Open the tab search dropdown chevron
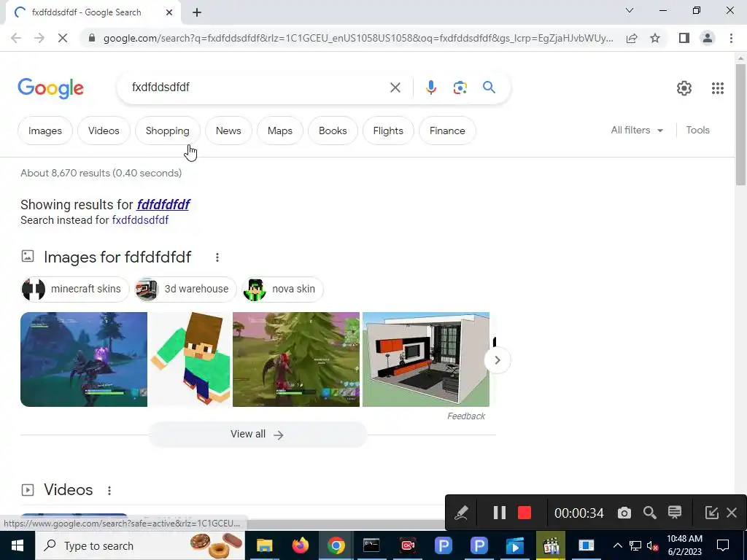Image resolution: width=747 pixels, height=560 pixels. coord(630,10)
